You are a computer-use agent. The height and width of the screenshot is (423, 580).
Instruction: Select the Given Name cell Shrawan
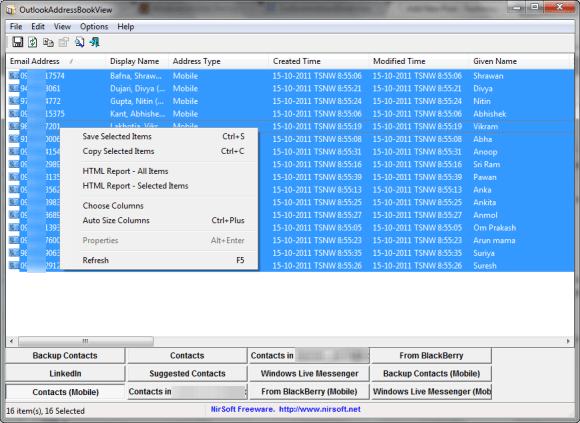tap(488, 76)
